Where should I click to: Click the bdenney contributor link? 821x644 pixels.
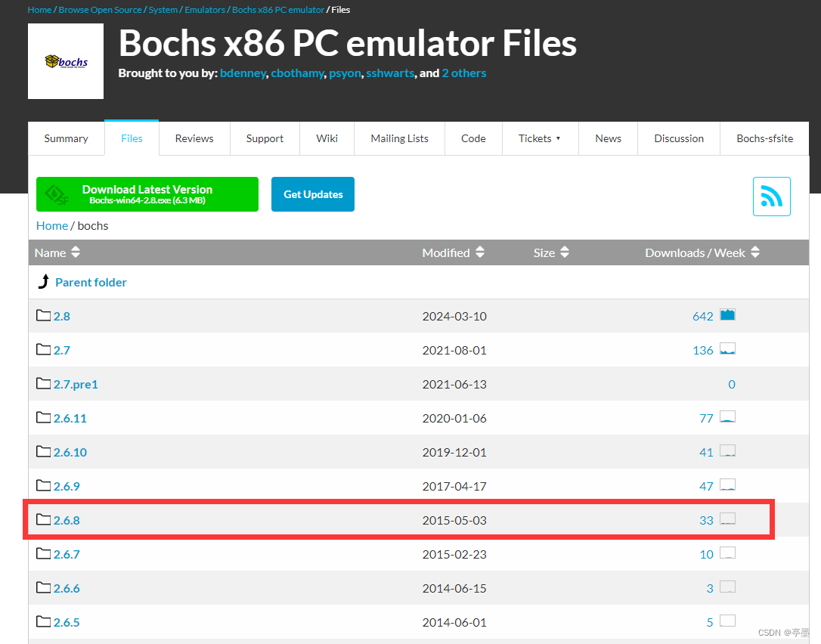coord(243,73)
